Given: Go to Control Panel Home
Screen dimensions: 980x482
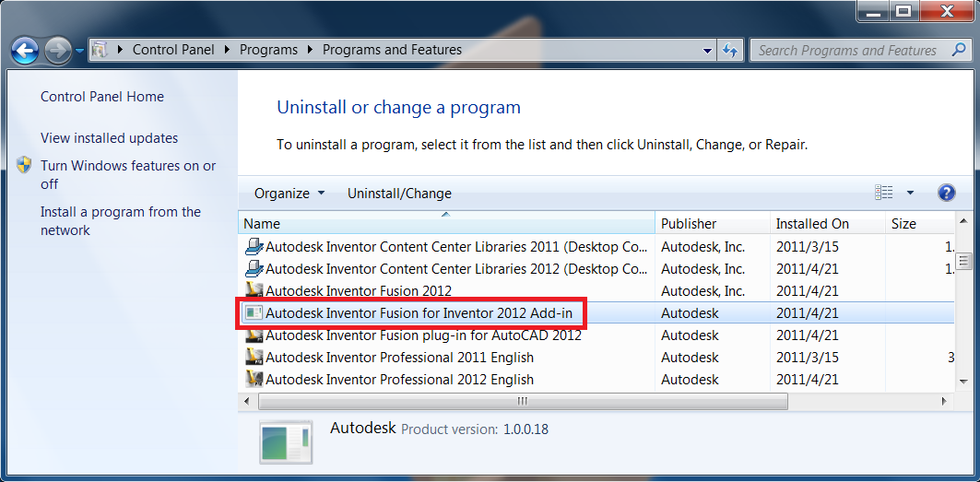Looking at the screenshot, I should 102,97.
